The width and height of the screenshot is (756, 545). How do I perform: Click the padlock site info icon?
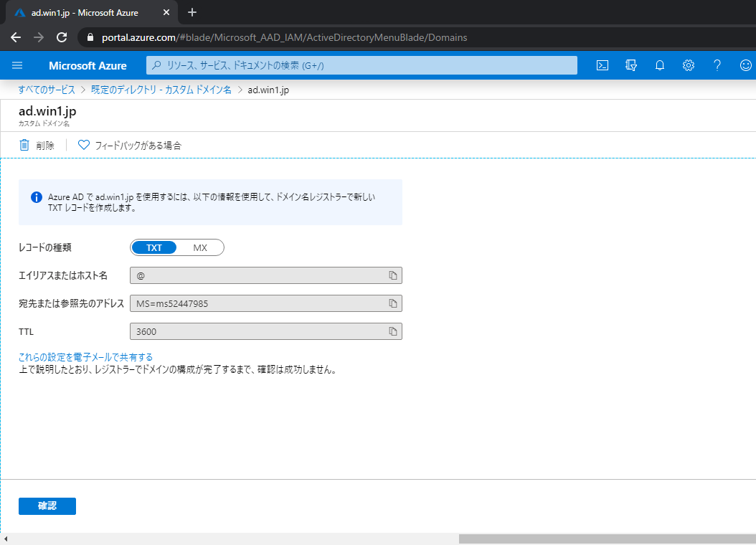click(90, 37)
